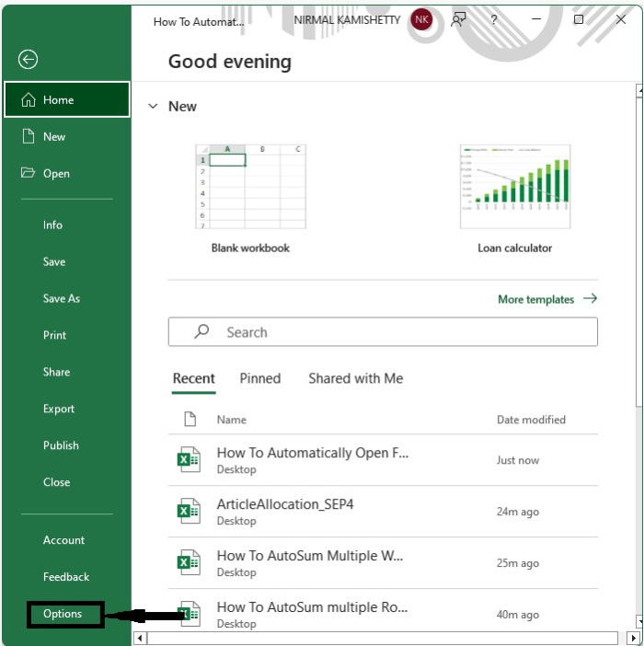Sort by the Name column header
644x646 pixels.
[232, 420]
